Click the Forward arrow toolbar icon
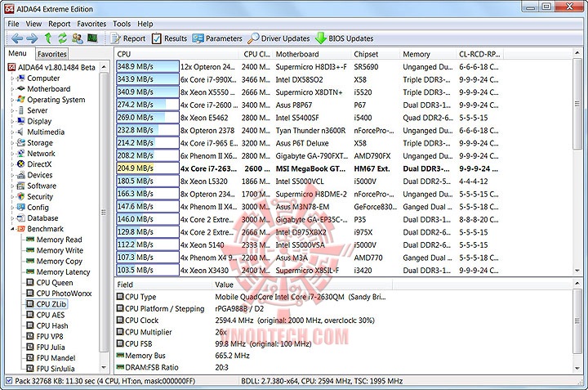Image resolution: width=588 pixels, height=390 pixels. pos(32,38)
